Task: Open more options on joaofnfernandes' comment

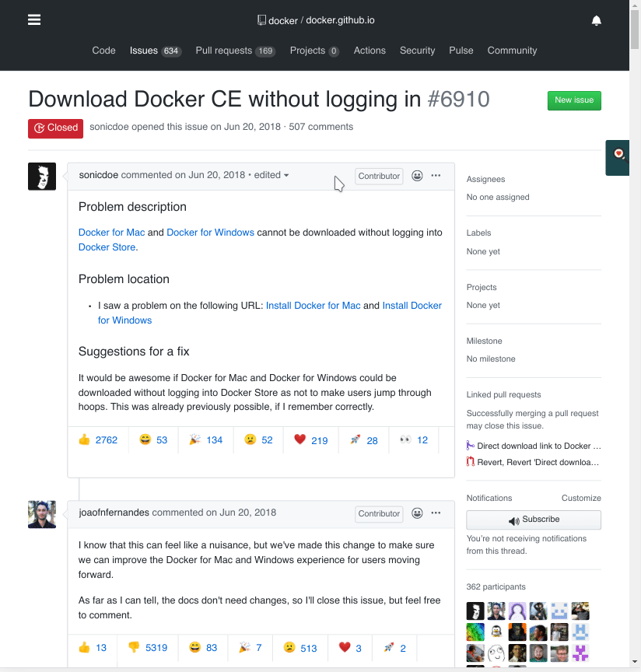Action: (x=436, y=513)
